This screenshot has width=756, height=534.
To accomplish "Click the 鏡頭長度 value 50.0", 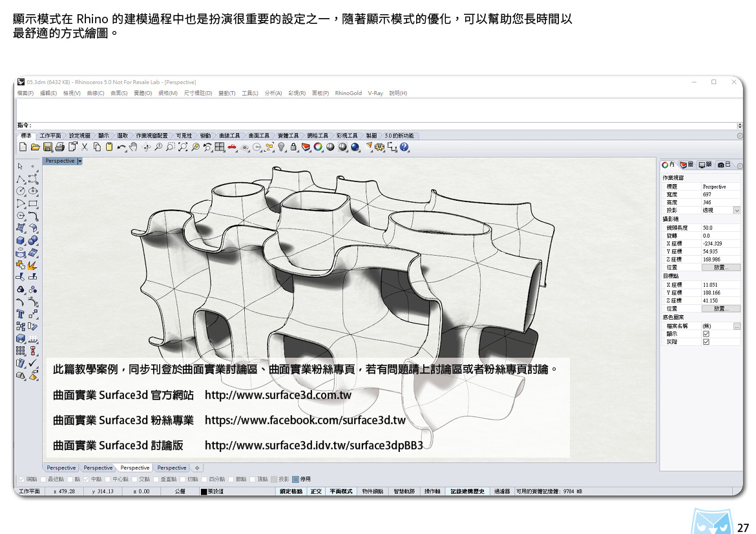I will (x=720, y=228).
